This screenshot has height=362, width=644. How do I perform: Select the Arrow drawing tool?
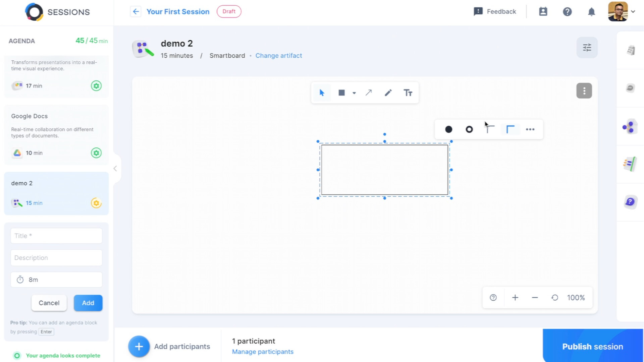[x=369, y=93]
